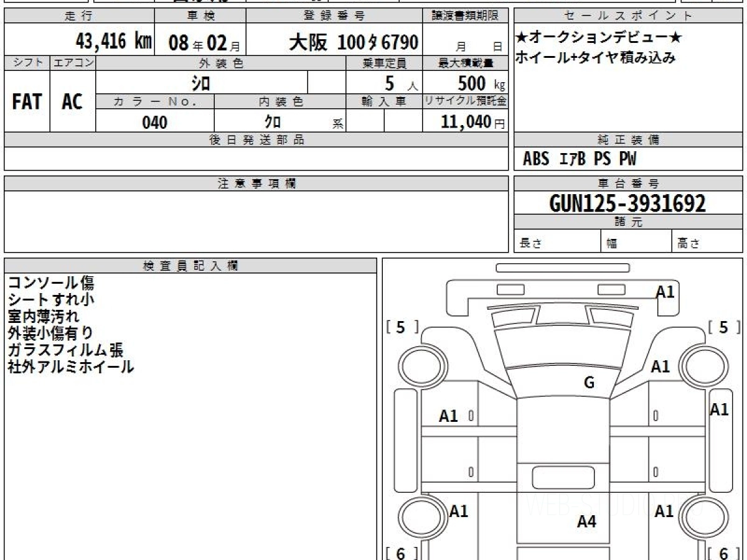Image resolution: width=747 pixels, height=560 pixels.
Task: Select the ホイール+タイヤ積み込み line
Action: pyautogui.click(x=594, y=58)
